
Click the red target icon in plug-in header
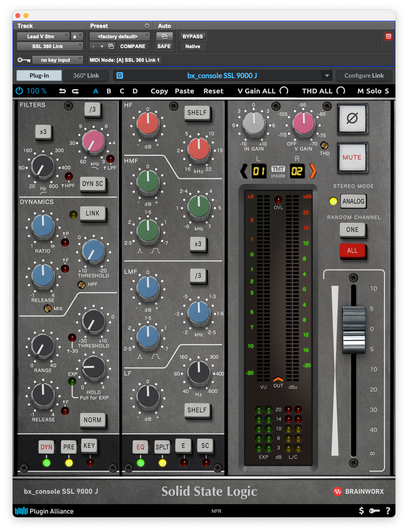pyautogui.click(x=388, y=36)
